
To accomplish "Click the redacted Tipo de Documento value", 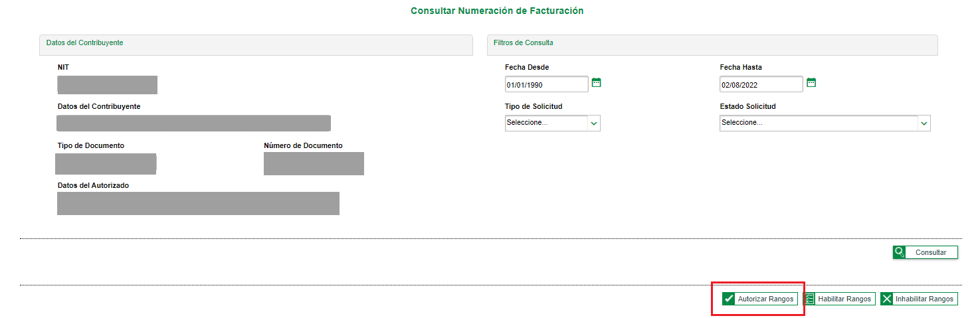I will 106,163.
